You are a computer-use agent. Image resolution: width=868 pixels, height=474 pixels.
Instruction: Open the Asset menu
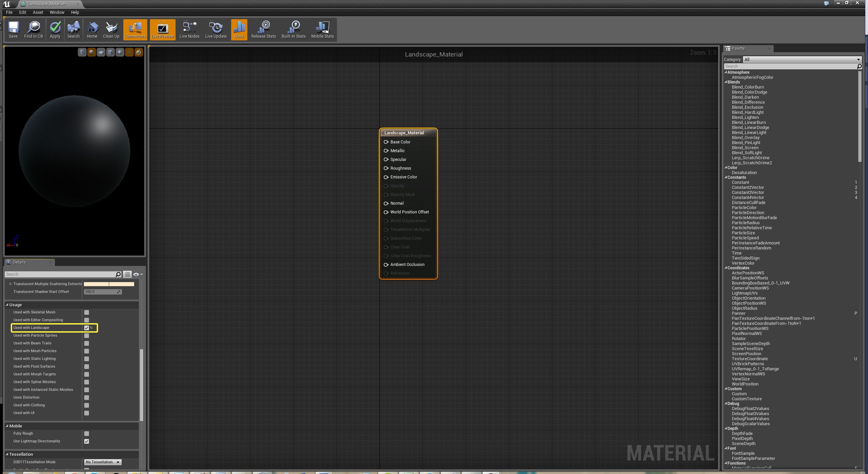click(38, 12)
